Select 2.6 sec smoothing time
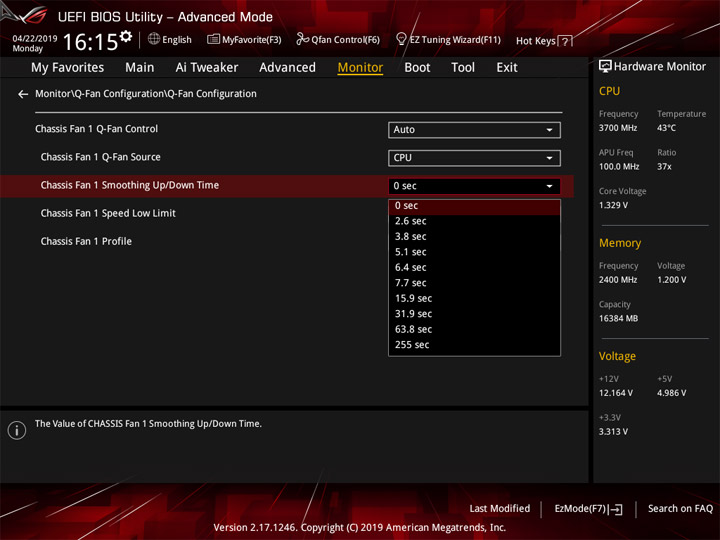This screenshot has width=720, height=540. point(474,221)
